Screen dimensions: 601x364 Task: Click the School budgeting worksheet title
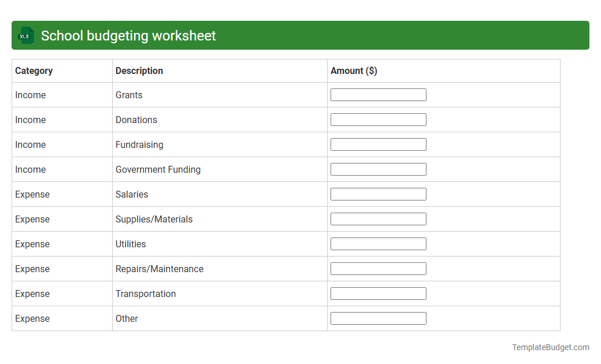[x=127, y=35]
